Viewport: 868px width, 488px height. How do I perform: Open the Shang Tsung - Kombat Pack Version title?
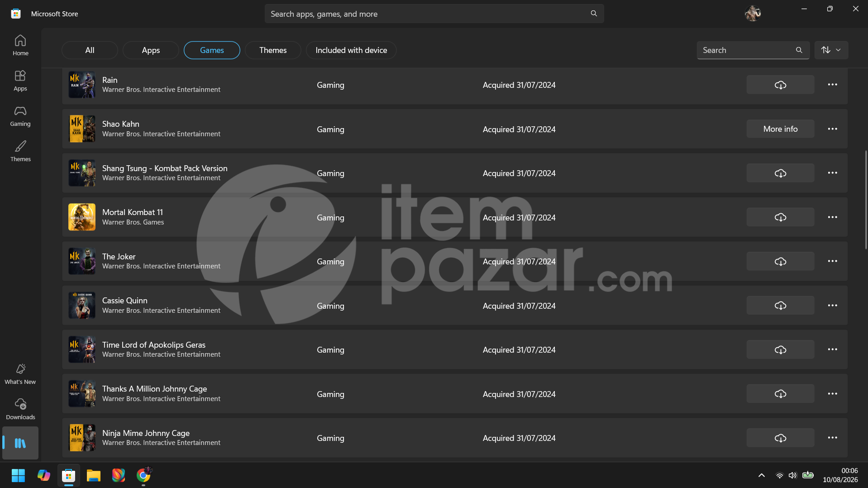point(165,168)
